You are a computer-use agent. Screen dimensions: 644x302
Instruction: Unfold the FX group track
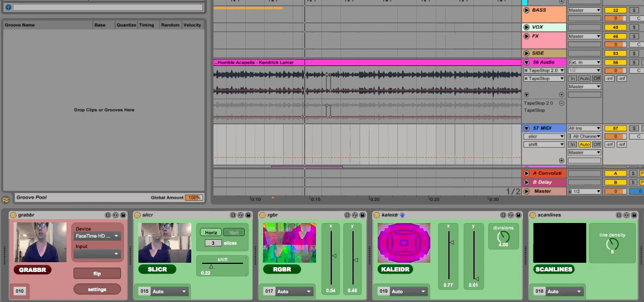coord(526,36)
